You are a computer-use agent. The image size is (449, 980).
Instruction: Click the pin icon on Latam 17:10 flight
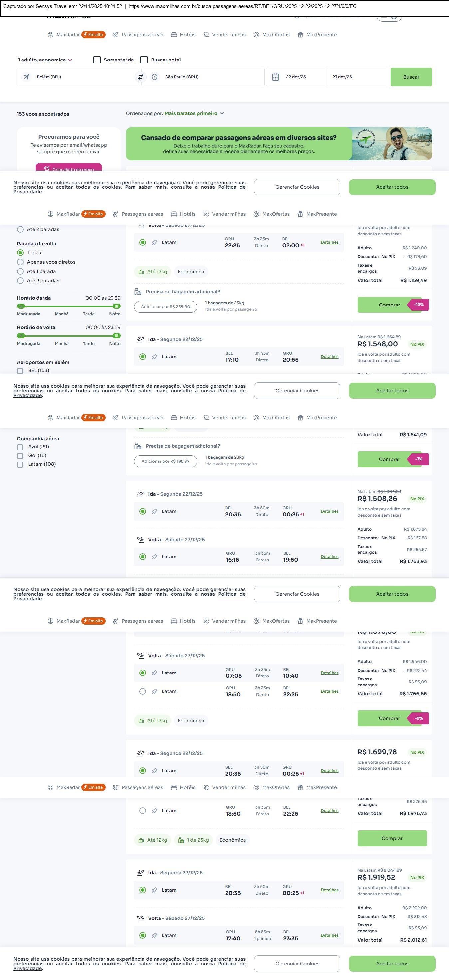(155, 357)
